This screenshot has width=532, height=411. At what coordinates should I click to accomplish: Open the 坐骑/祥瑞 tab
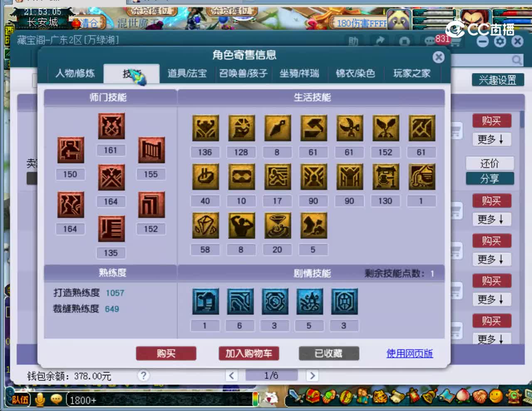tap(299, 74)
